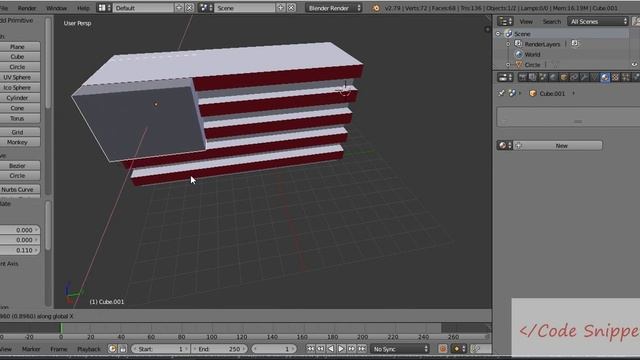Toggle lock time to other windows
The width and height of the screenshot is (640, 360).
pos(122,349)
